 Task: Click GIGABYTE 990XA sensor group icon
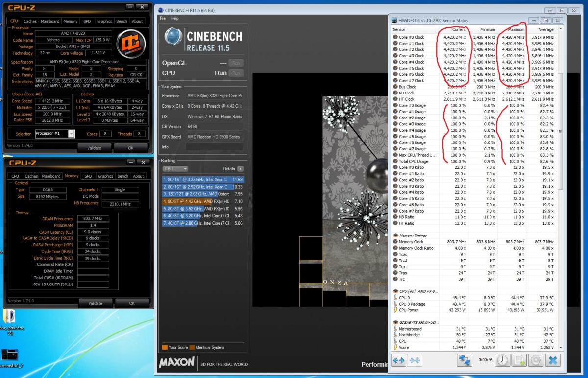pos(395,322)
